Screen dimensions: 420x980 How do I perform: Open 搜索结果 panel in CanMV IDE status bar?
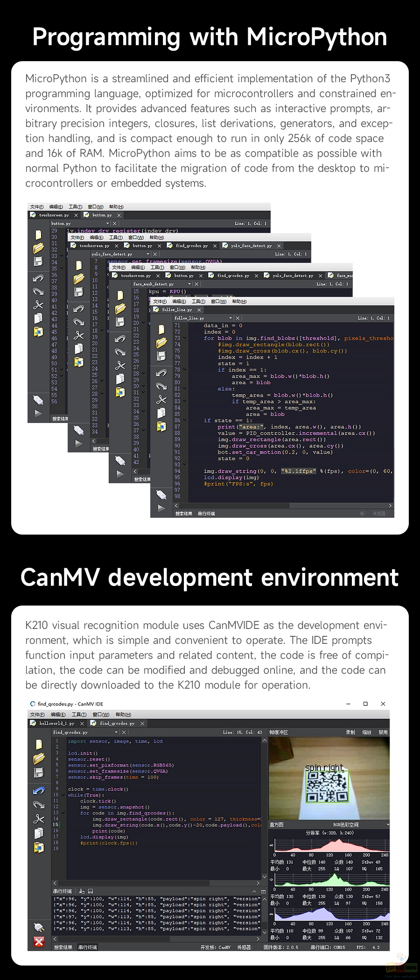pyautogui.click(x=63, y=947)
